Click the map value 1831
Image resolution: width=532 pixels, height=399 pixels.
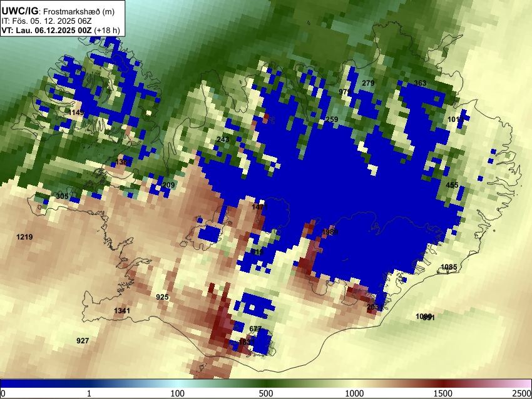(x=247, y=341)
